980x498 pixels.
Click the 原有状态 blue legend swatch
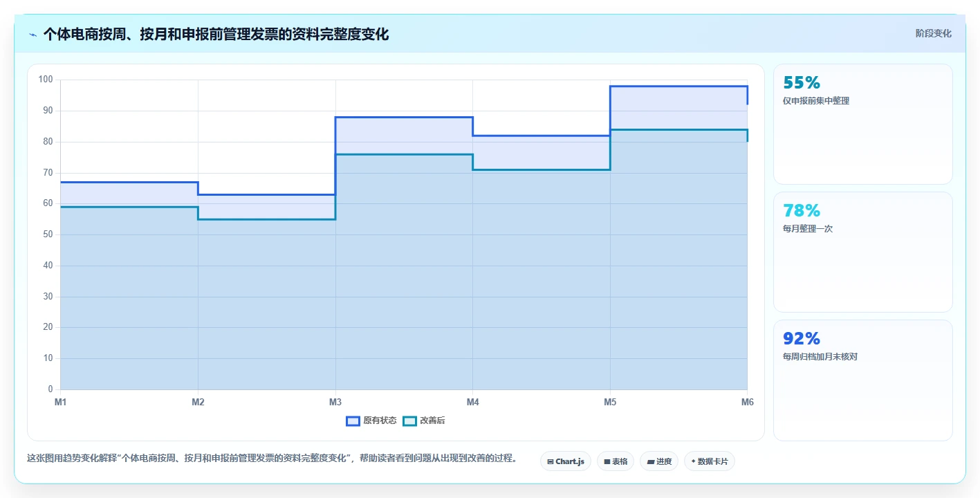pyautogui.click(x=353, y=421)
